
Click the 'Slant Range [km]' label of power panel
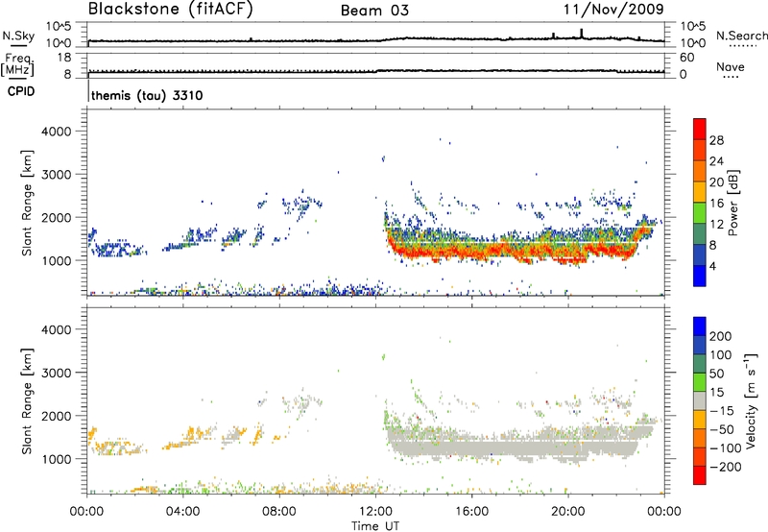click(x=27, y=203)
